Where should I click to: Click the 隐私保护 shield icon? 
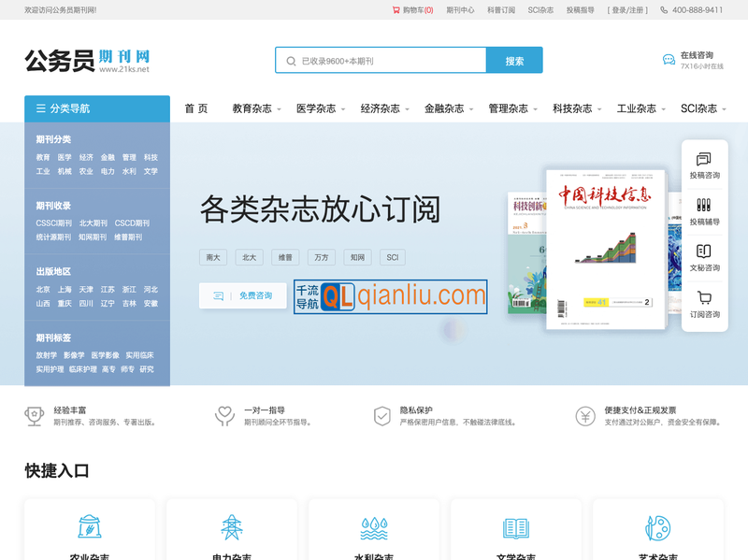click(380, 414)
